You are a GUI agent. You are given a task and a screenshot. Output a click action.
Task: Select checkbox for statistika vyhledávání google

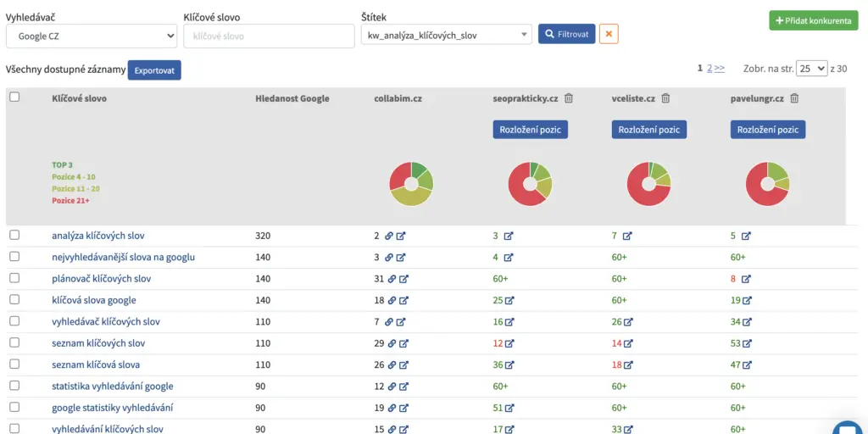(14, 387)
